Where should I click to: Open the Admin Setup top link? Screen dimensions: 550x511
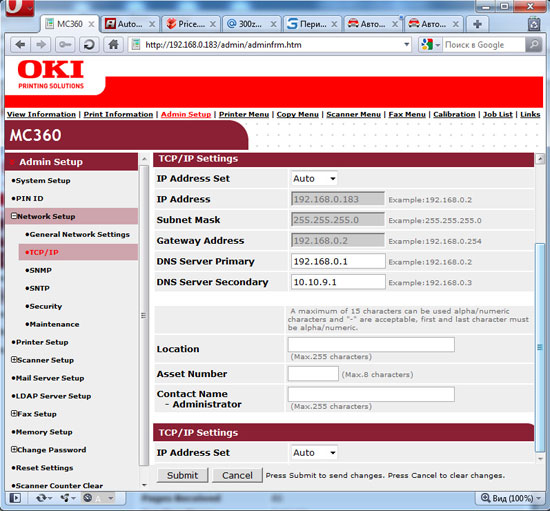(186, 114)
